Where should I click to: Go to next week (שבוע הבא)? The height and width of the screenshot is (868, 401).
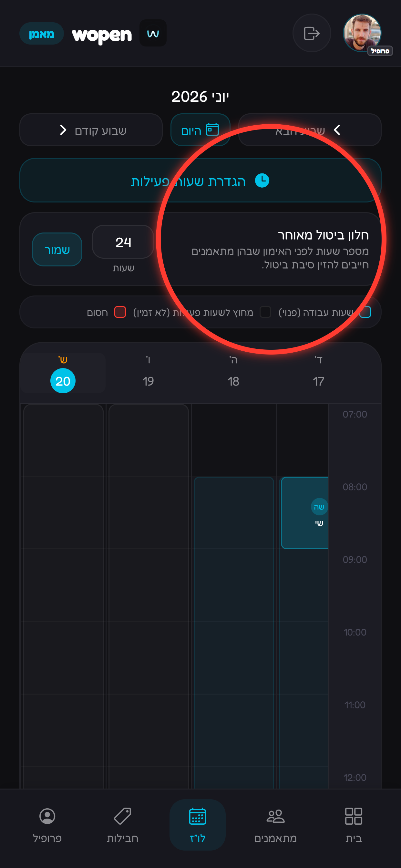click(310, 130)
